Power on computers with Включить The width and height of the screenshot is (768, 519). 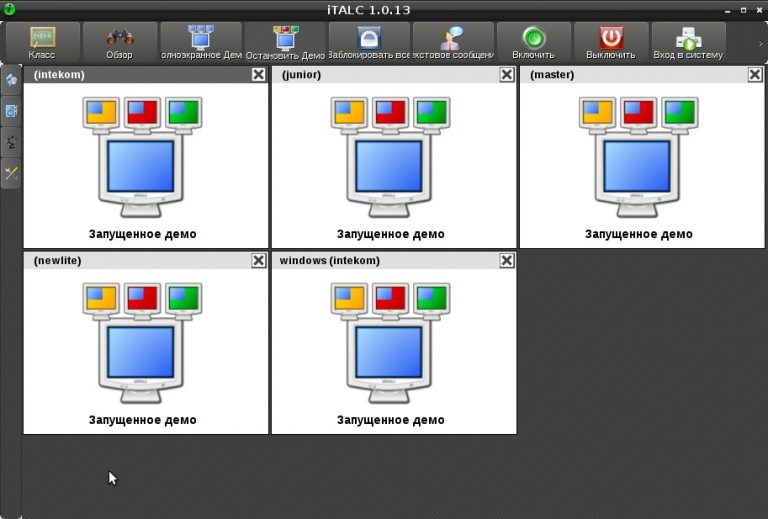[x=534, y=42]
